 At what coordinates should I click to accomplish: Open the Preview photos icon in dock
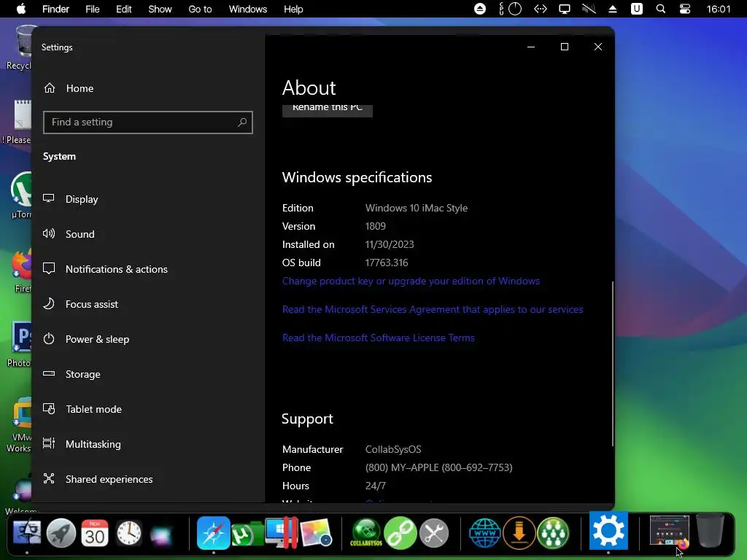[316, 533]
